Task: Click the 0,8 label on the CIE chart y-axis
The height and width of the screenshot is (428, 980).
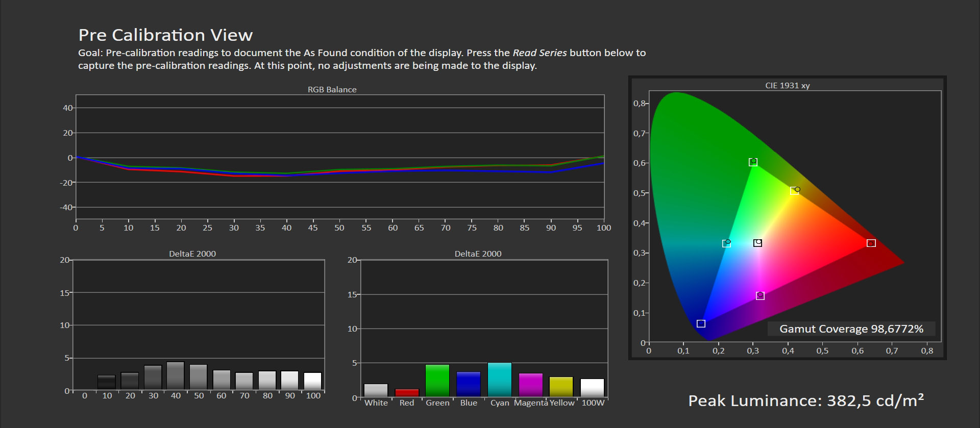Action: 639,103
